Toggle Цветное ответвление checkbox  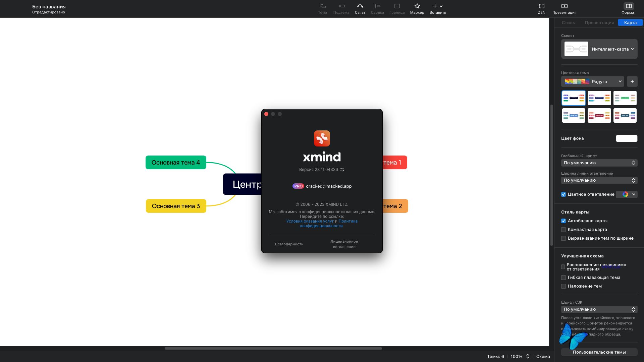563,194
